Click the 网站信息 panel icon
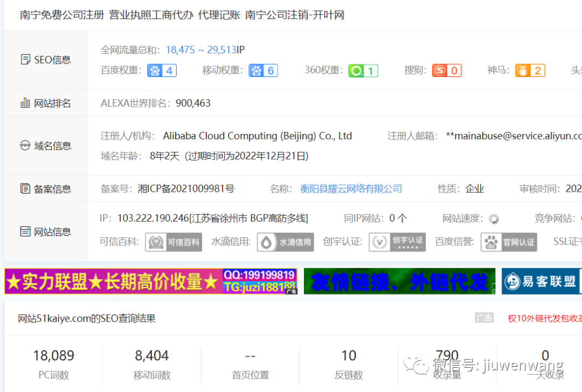The width and height of the screenshot is (582, 392). (x=25, y=232)
